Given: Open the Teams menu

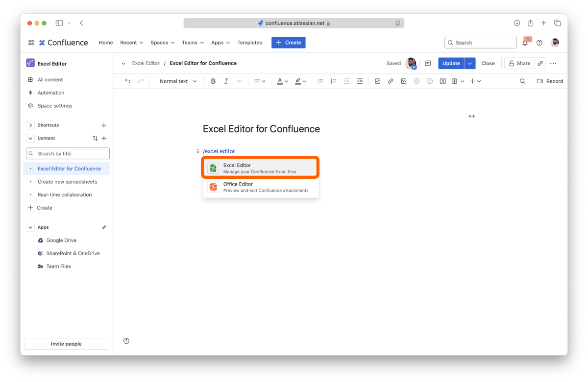Looking at the screenshot, I should tap(193, 43).
